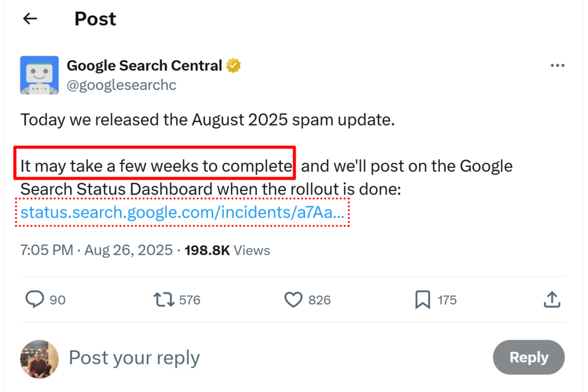Click your own profile photo beside reply
Viewport: 588px width, 392px height.
pyautogui.click(x=40, y=359)
